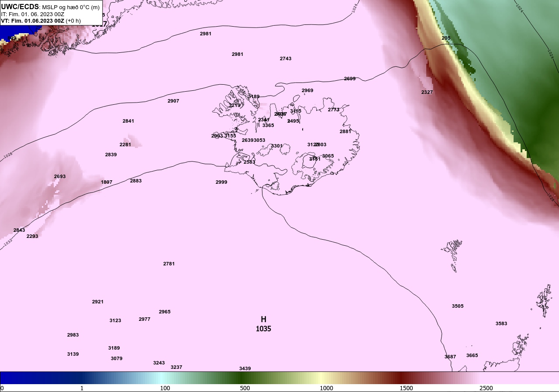Click the 2907 height value
This screenshot has height=392, width=559.
173,101
